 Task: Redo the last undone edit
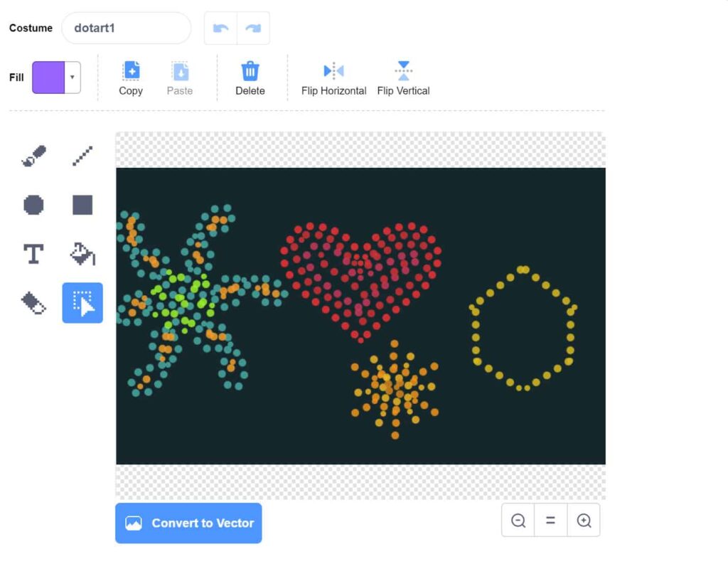tap(253, 28)
